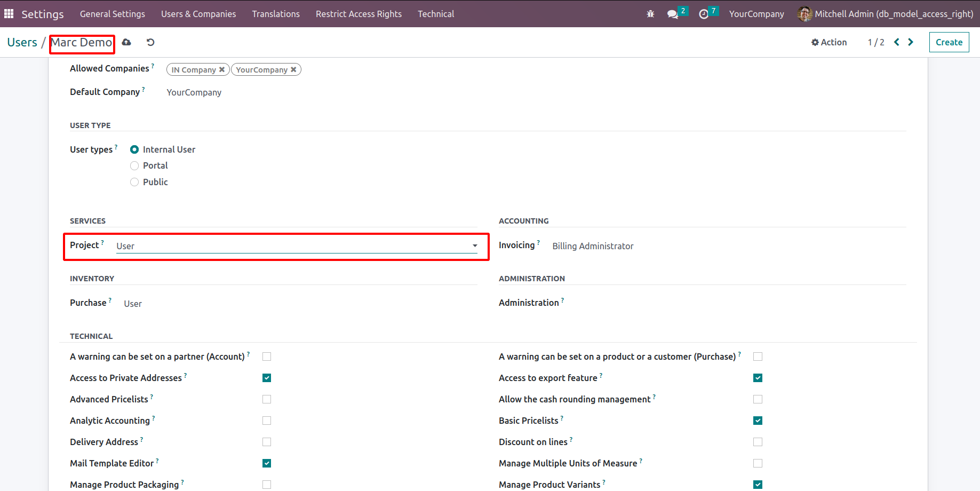Open the activities clock icon
This screenshot has height=491, width=980.
(x=704, y=14)
